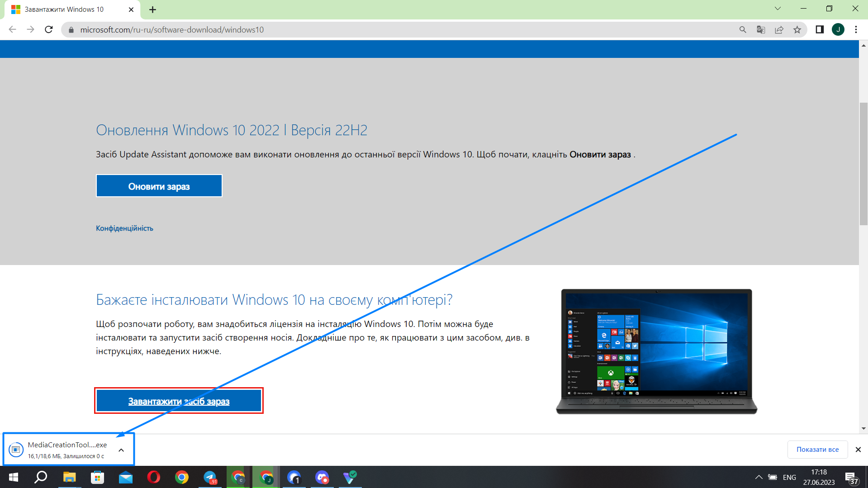The height and width of the screenshot is (488, 868).
Task: Toggle the browser side panel
Action: click(x=820, y=29)
